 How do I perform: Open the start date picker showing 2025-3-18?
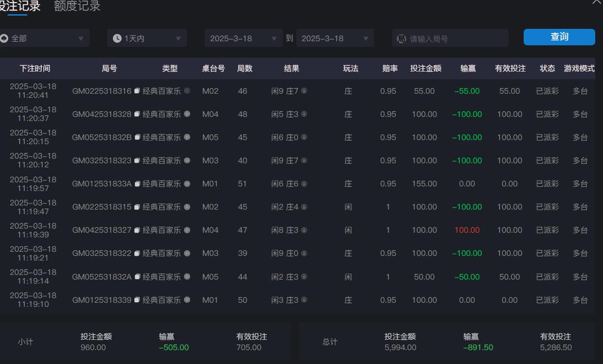[x=242, y=38]
